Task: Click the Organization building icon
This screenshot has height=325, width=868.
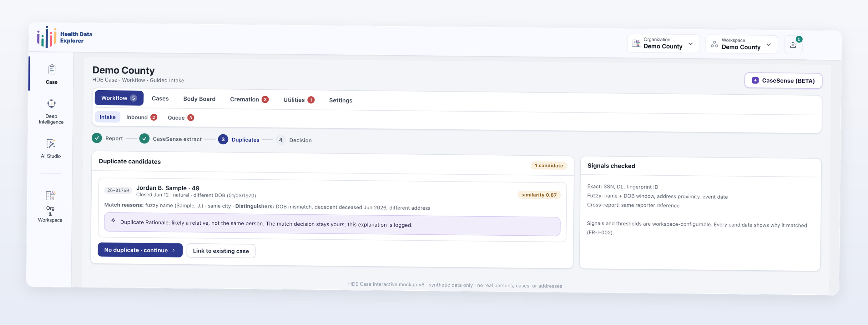Action: pos(636,43)
